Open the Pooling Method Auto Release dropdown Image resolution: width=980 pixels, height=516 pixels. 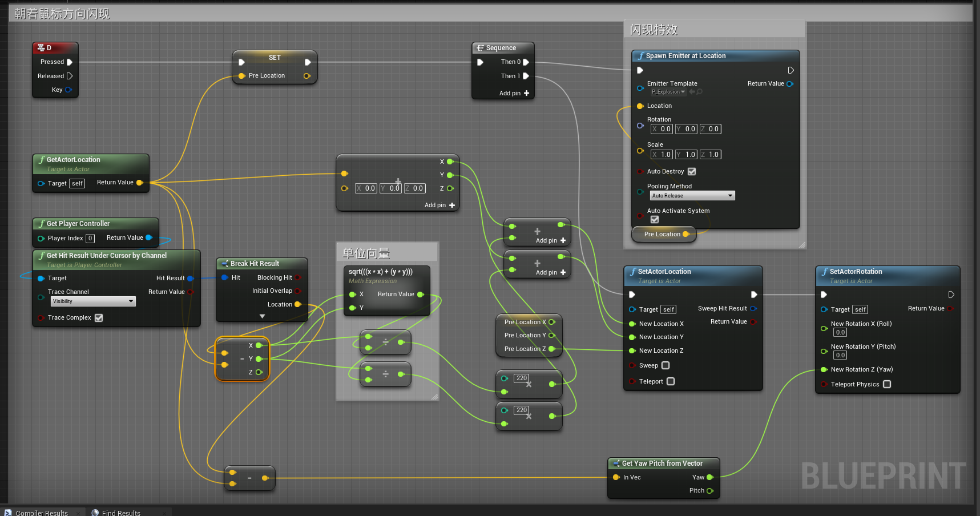click(x=692, y=195)
